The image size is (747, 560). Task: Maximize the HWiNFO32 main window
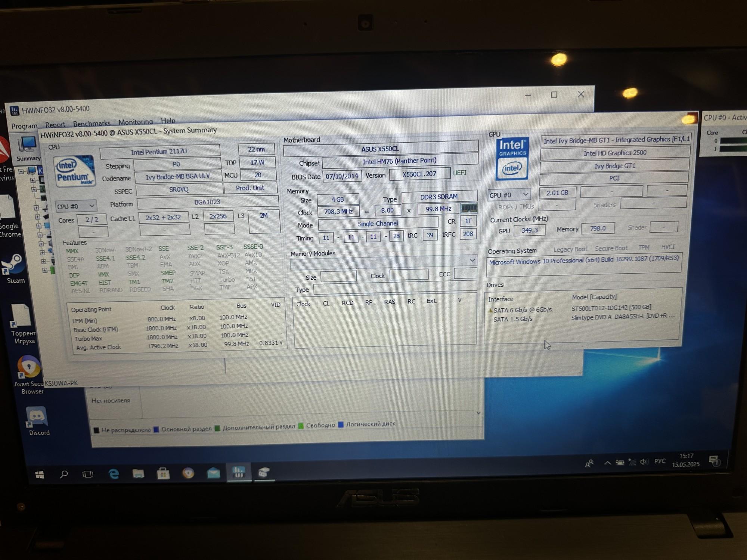(554, 95)
